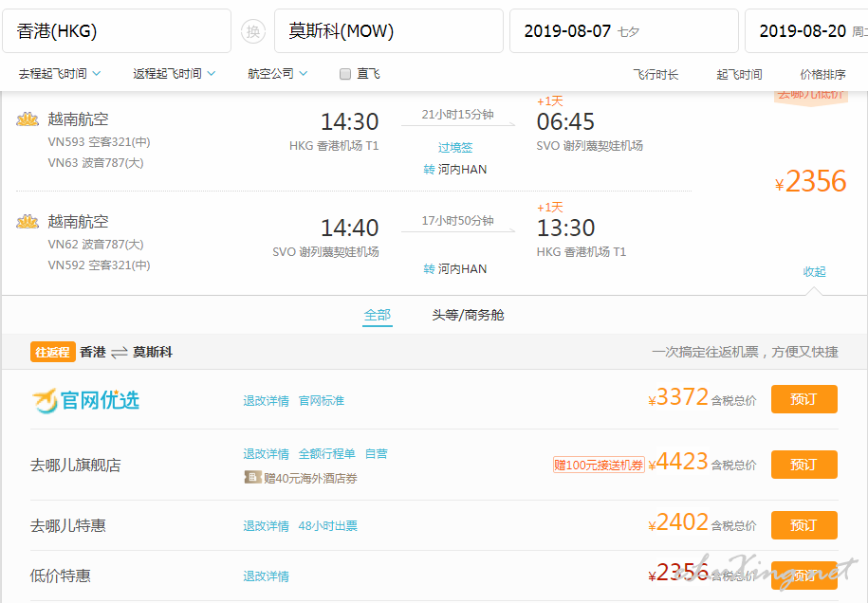Click the 过境签 transit visa link
Image resolution: width=868 pixels, height=603 pixels.
coord(455,147)
